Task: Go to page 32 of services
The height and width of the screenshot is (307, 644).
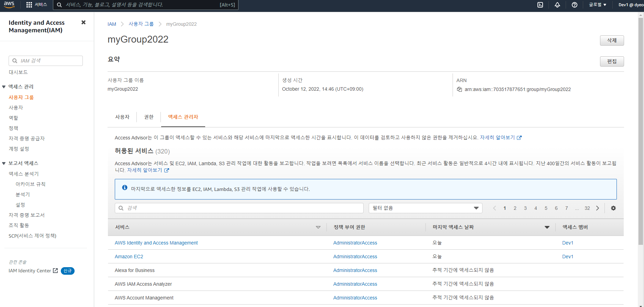Action: 587,208
